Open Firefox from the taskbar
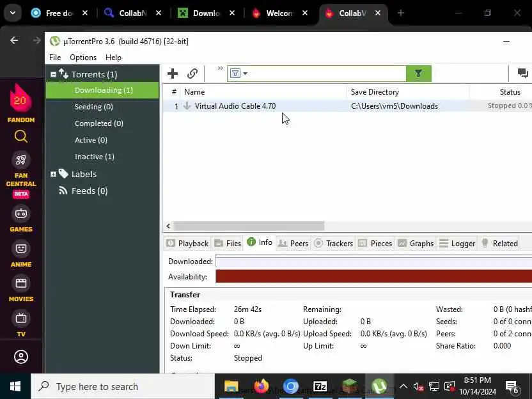The height and width of the screenshot is (399, 532). 262,386
